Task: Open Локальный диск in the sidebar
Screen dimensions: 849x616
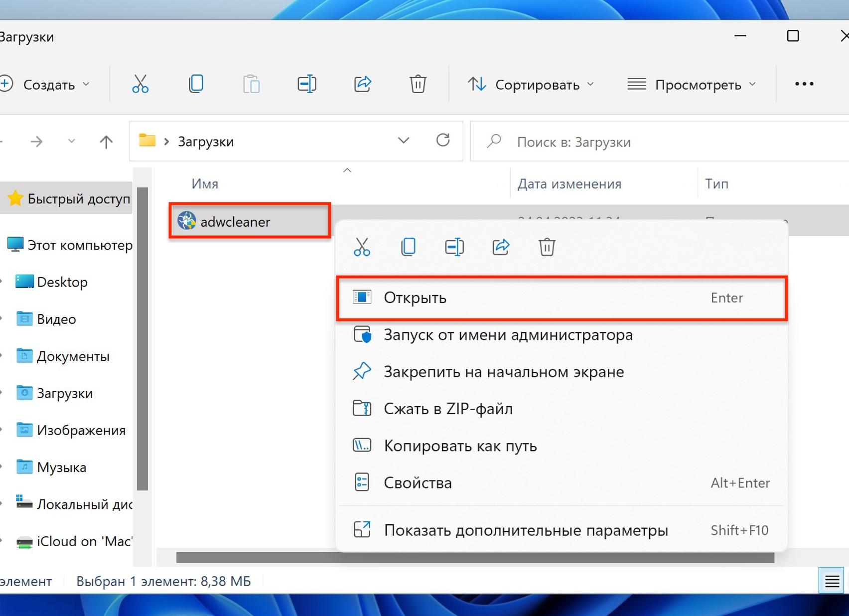Action: coord(74,504)
